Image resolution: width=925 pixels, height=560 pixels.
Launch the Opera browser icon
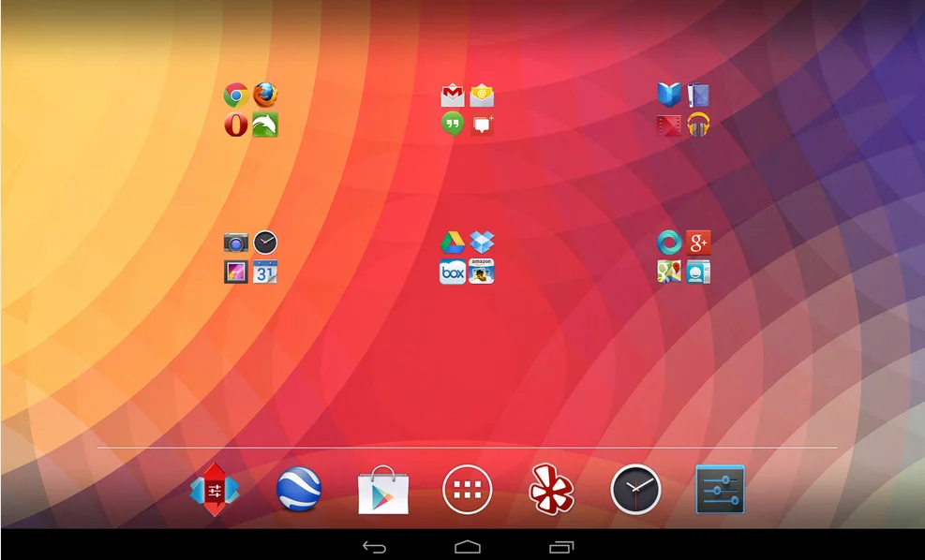point(235,125)
